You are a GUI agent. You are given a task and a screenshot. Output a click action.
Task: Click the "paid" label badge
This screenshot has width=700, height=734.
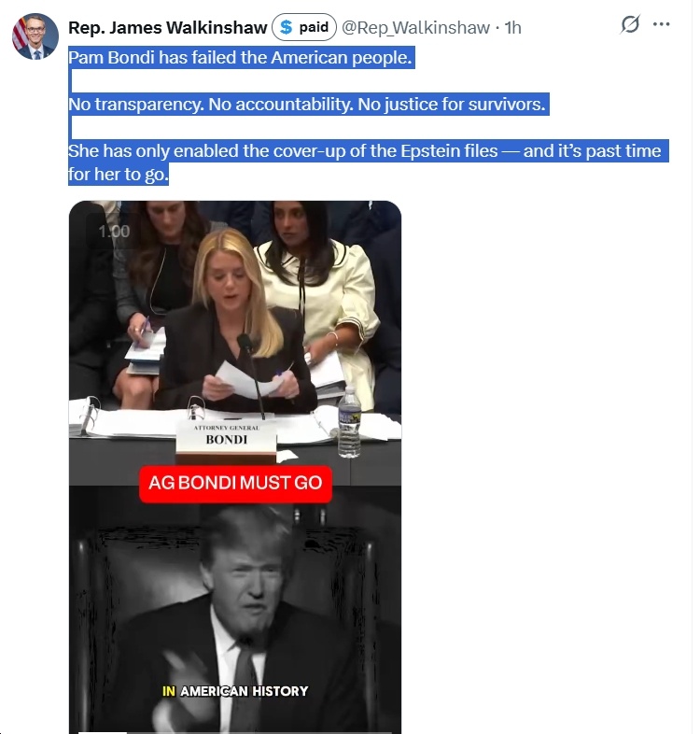304,27
